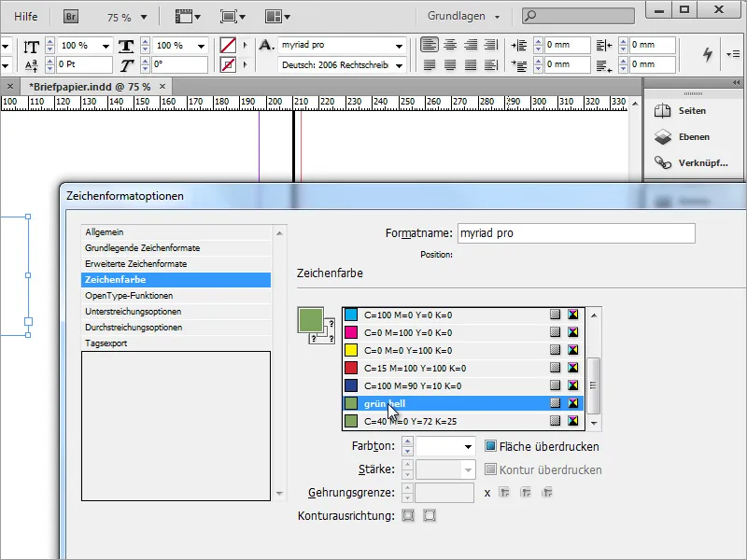Image resolution: width=747 pixels, height=560 pixels.
Task: Click the last top-row alignment icon
Action: (491, 45)
